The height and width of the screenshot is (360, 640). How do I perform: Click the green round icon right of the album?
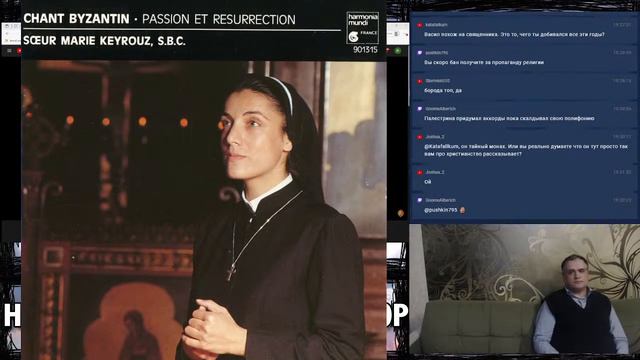[x=398, y=51]
